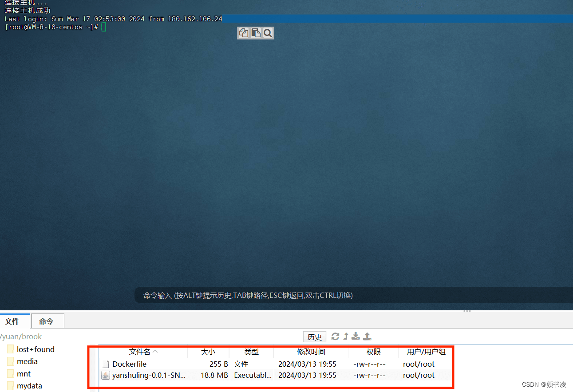Click the 命令输入 command input box
573x392 pixels.
tap(353, 295)
